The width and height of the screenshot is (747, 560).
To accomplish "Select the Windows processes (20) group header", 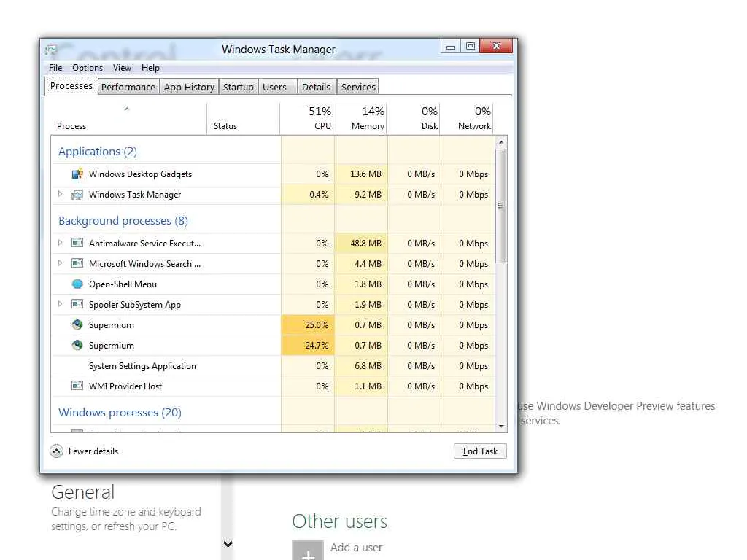I will (120, 413).
